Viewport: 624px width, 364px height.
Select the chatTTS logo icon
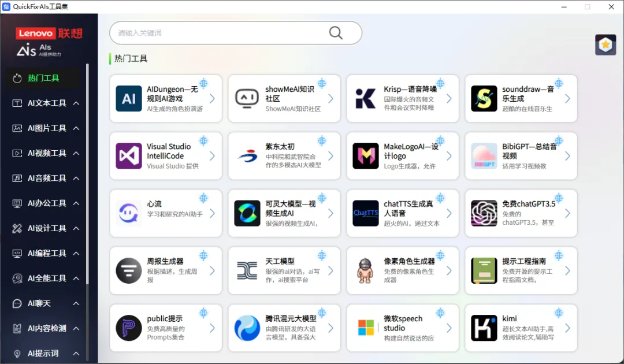[x=365, y=213]
